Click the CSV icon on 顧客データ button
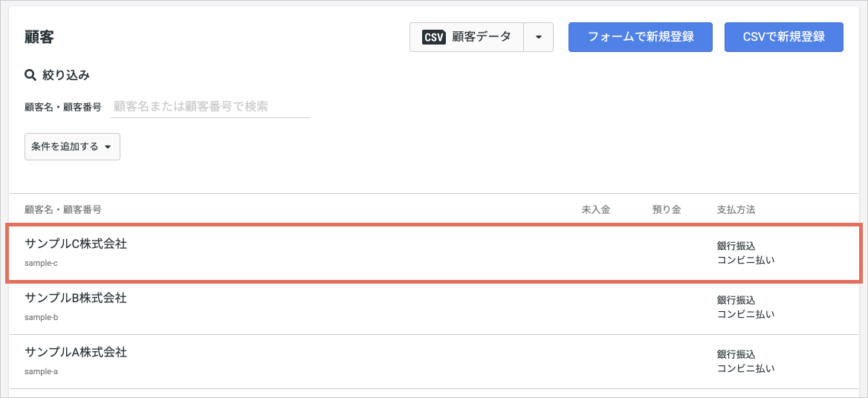Screen dimensions: 868x398 pyautogui.click(x=434, y=37)
